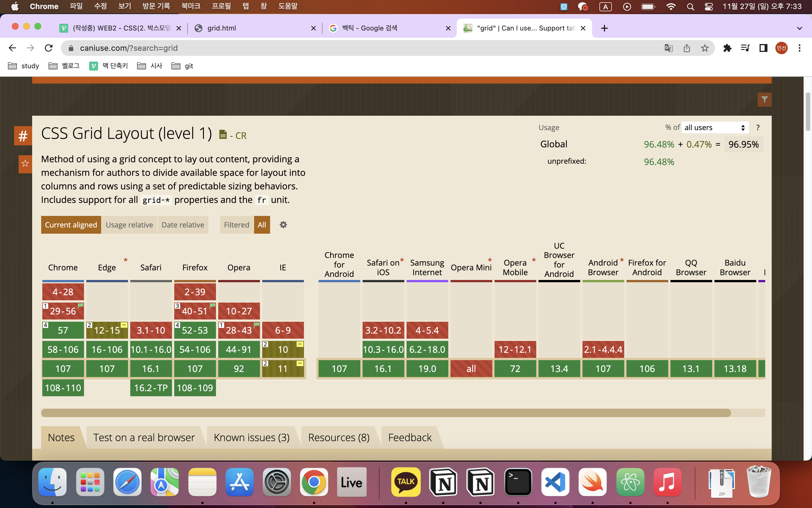Translate this page icon in address bar
Screen dimensions: 812x508
668,48
